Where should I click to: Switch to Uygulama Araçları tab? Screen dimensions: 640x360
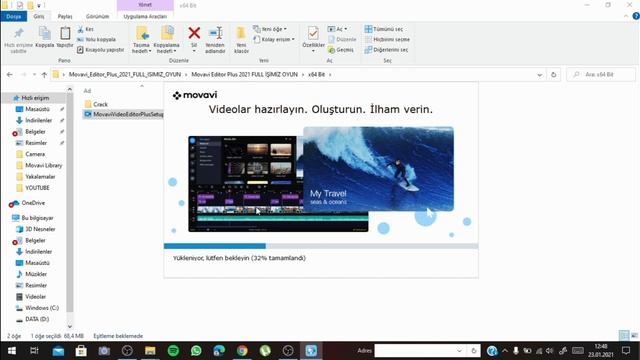[x=145, y=16]
